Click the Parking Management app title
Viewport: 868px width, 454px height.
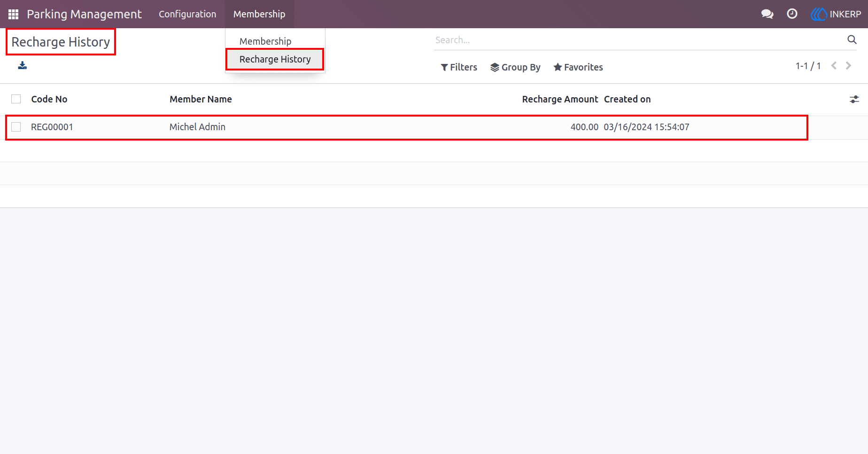84,14
